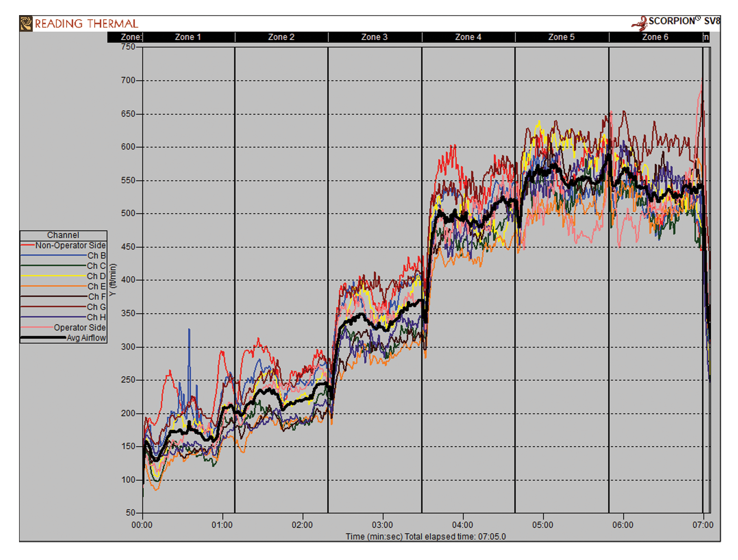Select the Ch C legend entry
This screenshot has width=738, height=560.
tap(63, 266)
